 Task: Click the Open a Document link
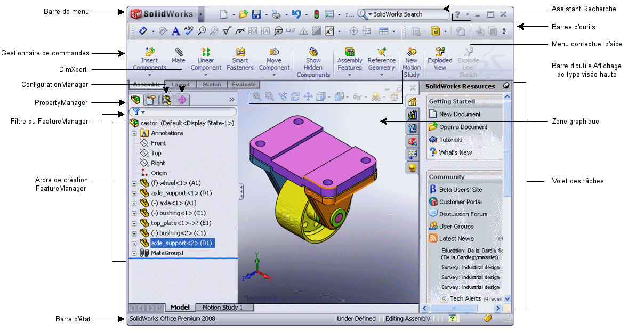(x=463, y=127)
